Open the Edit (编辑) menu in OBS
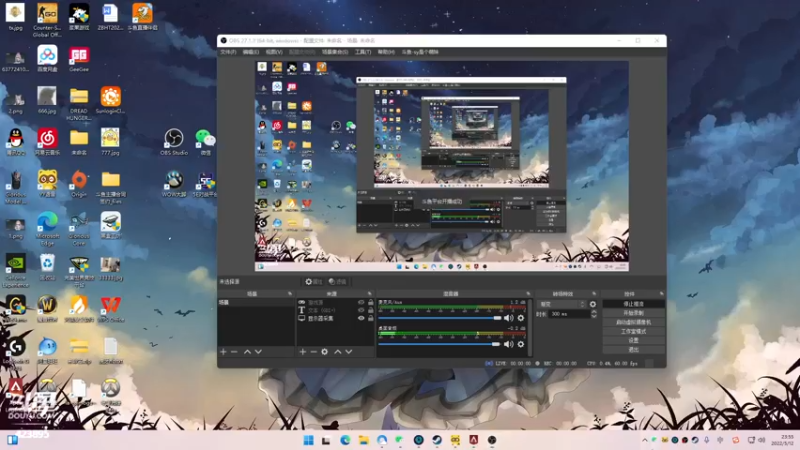Screen dimensions: 800x450 coord(251,52)
